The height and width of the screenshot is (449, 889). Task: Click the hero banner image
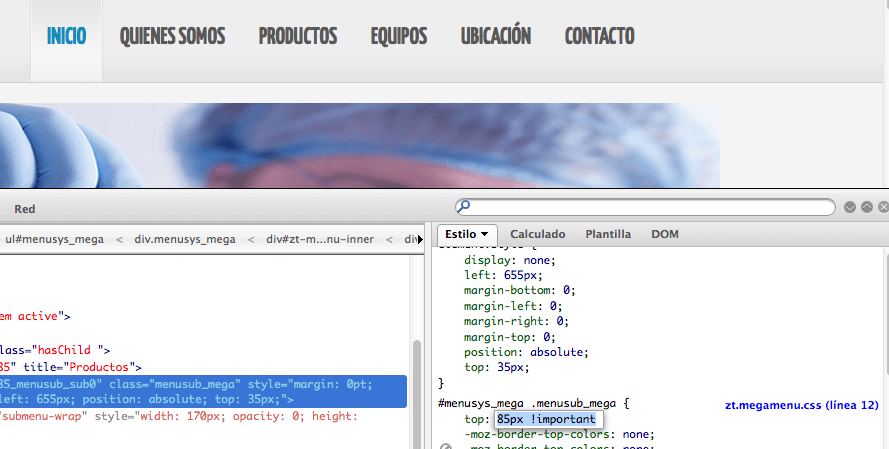360,145
